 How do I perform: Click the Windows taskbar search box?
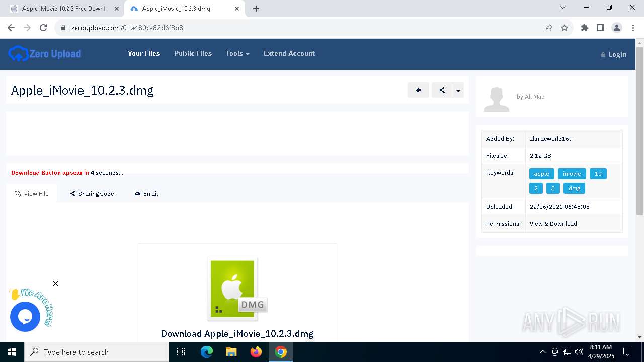[x=97, y=352]
